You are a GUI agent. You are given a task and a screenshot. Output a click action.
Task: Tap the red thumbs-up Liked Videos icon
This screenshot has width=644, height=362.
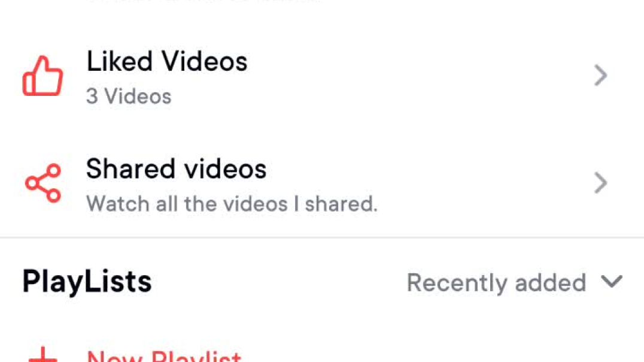tap(42, 76)
